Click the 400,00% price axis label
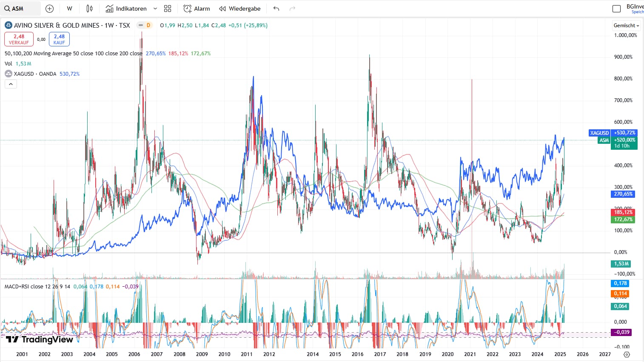This screenshot has width=644, height=362. [623, 165]
